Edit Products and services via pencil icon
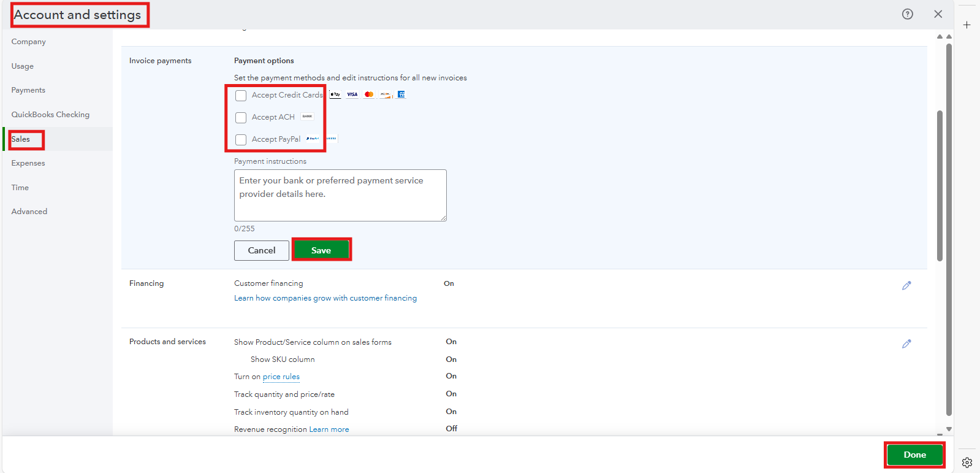980x473 pixels. point(906,344)
